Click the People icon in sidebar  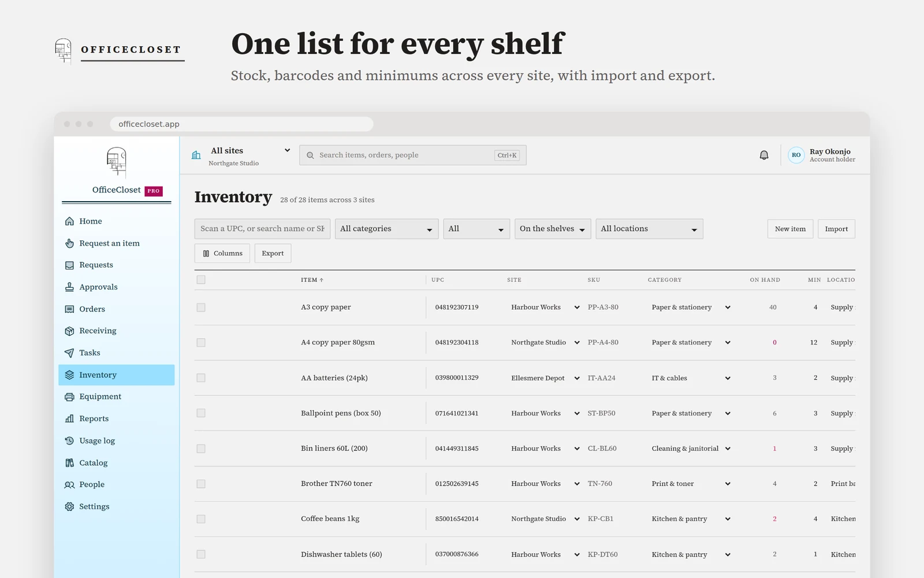[x=69, y=485]
